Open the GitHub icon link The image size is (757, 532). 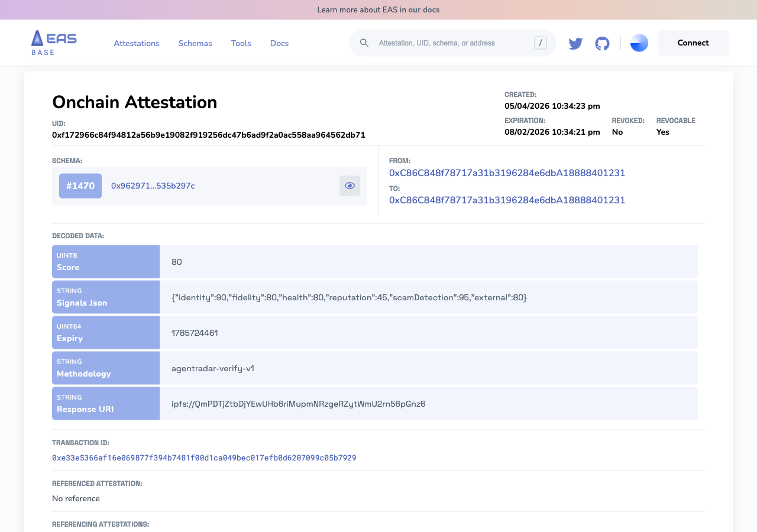click(x=602, y=43)
